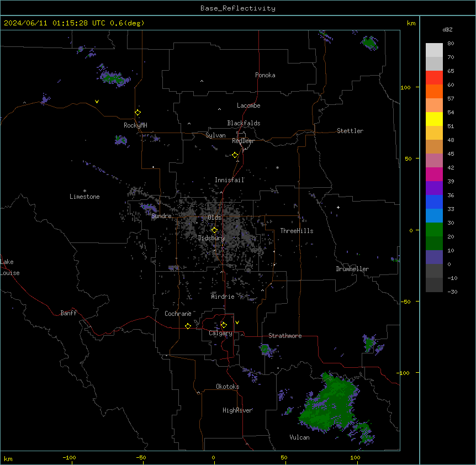Click the green 20-30 dBZ legend swatch
The image size is (476, 465).
pyautogui.click(x=434, y=230)
